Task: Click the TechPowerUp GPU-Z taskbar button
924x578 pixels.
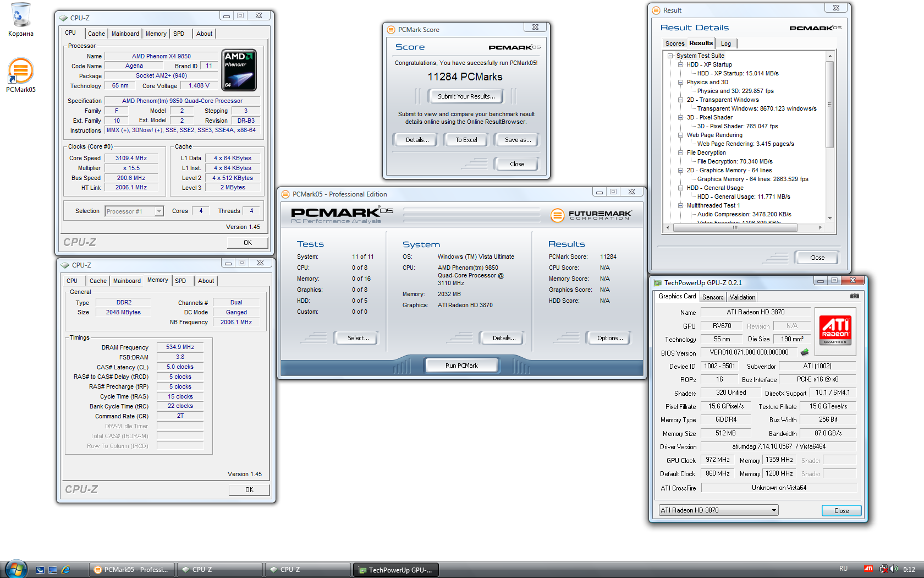Action: [396, 570]
